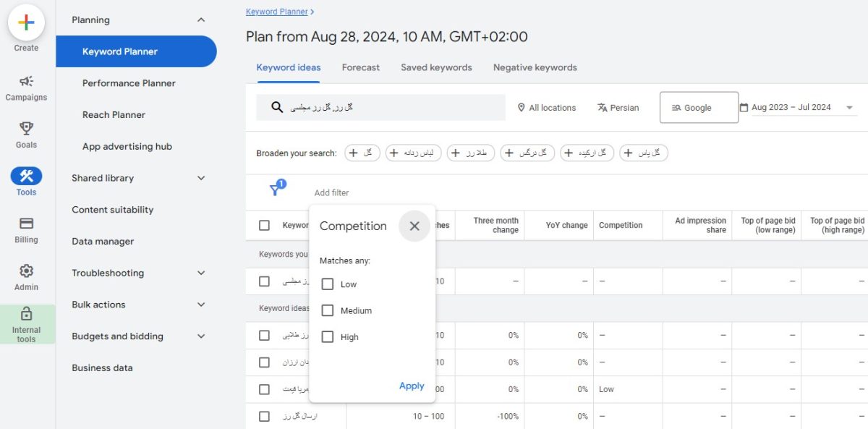Open the date range dropdown
The image size is (868, 429).
pos(797,108)
